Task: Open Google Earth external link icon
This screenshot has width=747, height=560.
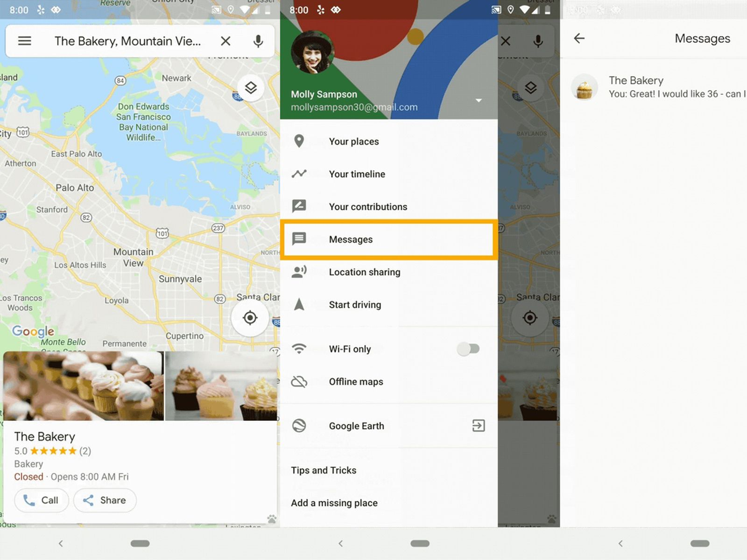Action: 478,426
